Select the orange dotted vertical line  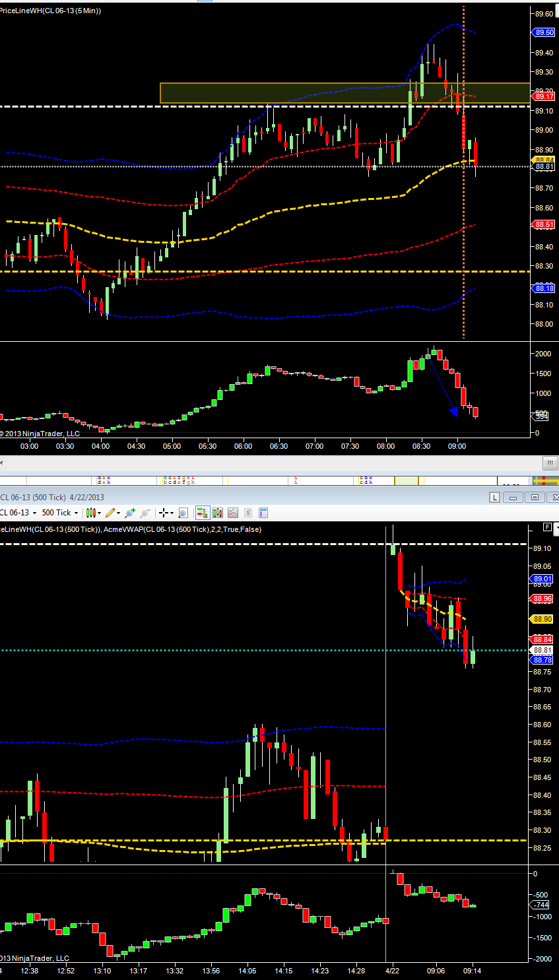coord(463,172)
